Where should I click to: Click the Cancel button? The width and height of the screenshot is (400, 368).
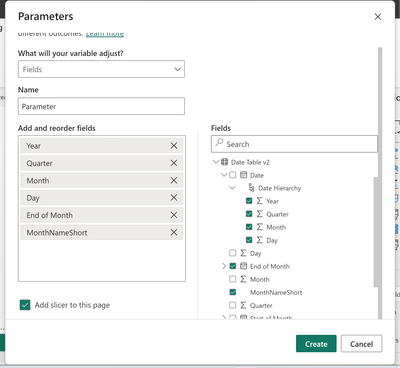361,344
